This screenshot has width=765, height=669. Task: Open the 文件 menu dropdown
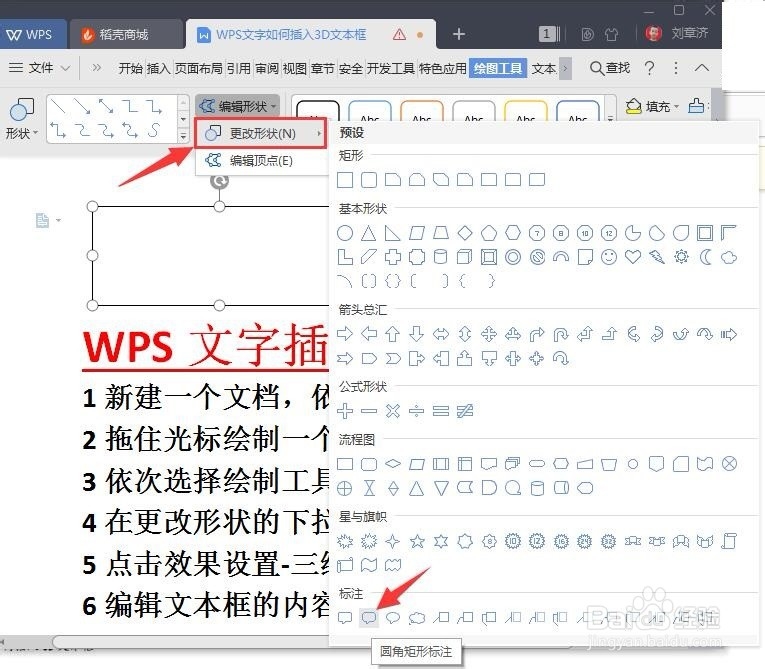click(x=40, y=67)
